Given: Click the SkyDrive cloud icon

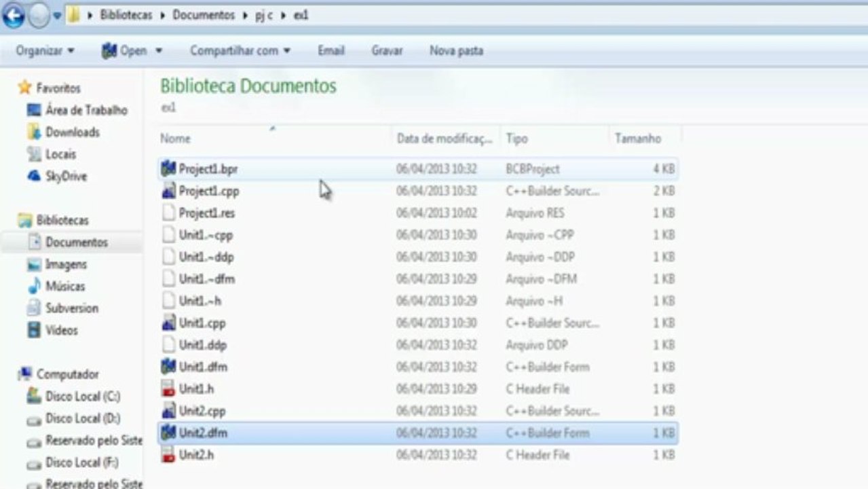Looking at the screenshot, I should point(34,176).
